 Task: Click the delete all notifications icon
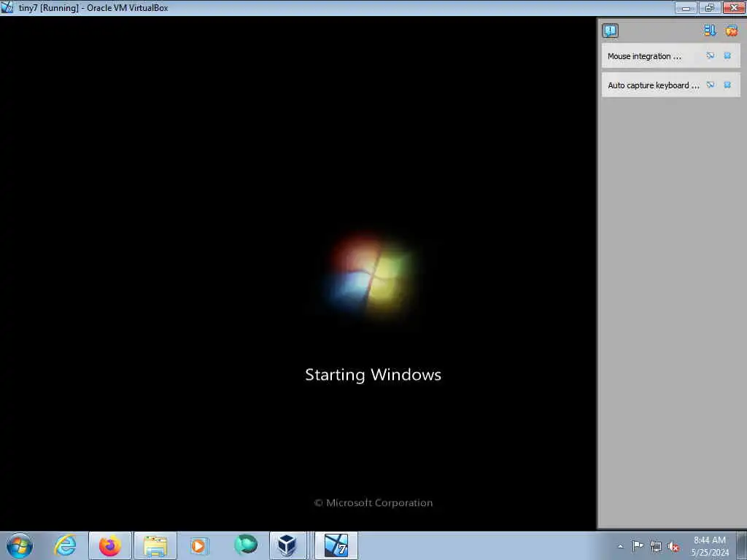point(732,31)
